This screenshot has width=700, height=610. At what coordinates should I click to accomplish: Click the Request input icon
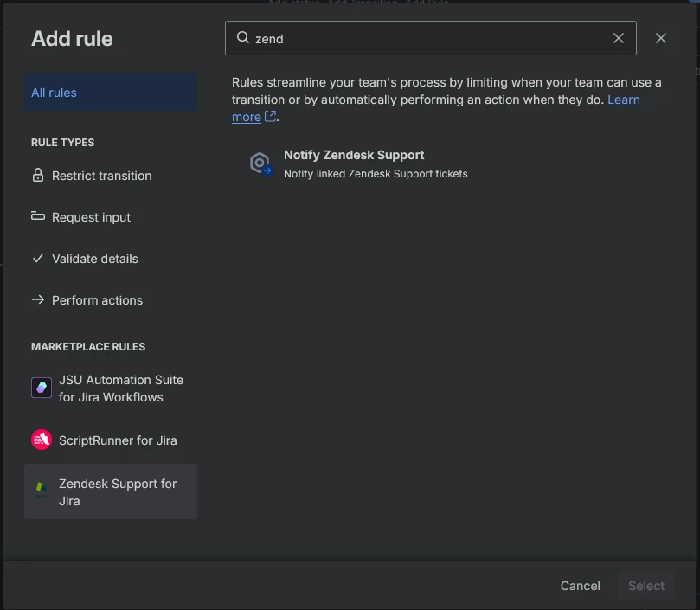pos(38,216)
